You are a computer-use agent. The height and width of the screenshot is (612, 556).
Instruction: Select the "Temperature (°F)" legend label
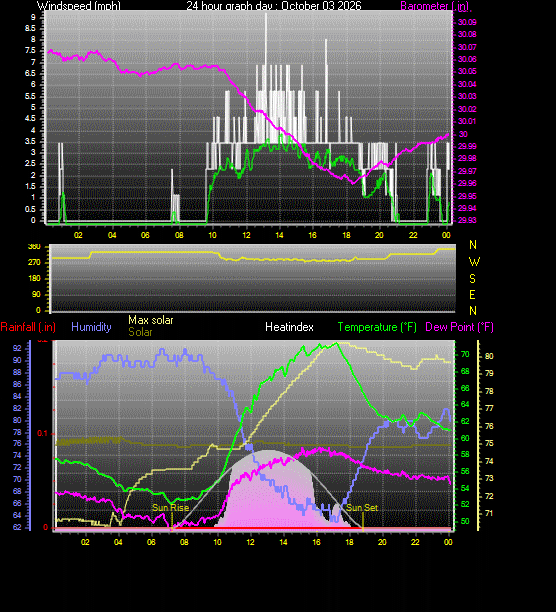click(377, 327)
